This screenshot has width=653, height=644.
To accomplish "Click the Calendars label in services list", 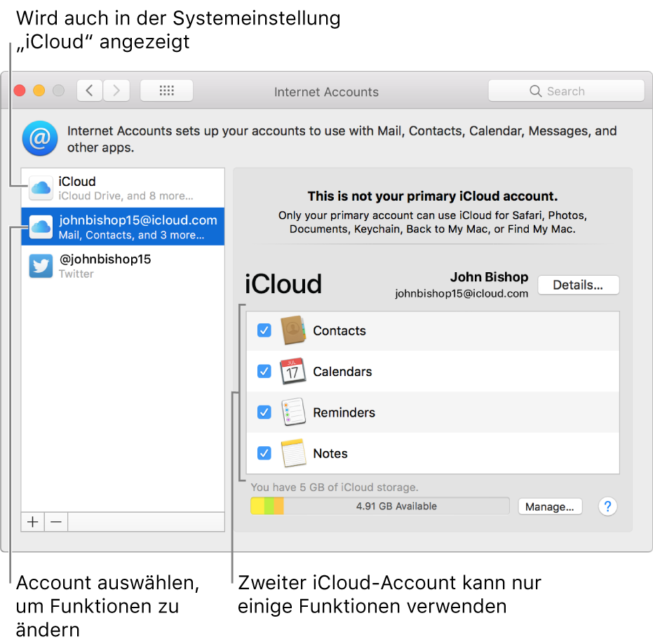I will click(342, 371).
